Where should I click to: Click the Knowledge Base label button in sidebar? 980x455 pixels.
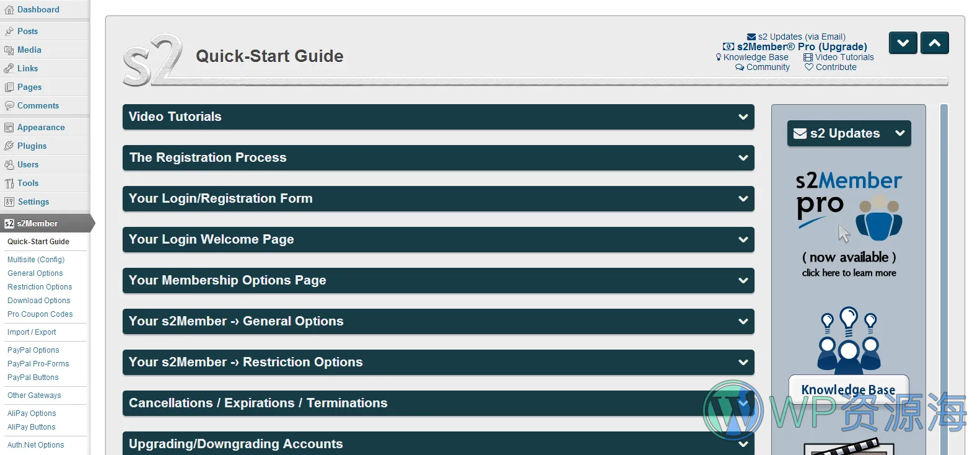[849, 390]
